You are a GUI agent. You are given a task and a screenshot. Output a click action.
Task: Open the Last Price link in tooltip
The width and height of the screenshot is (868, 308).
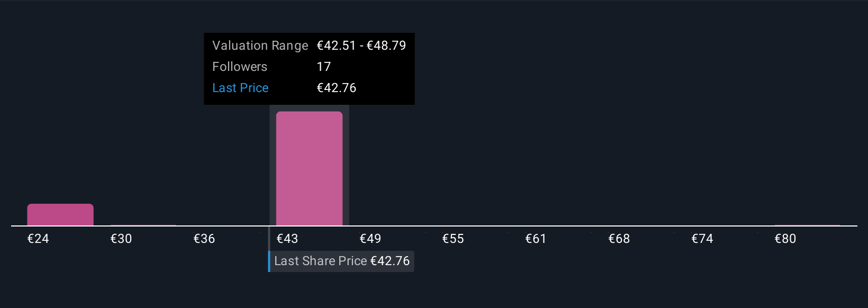[x=240, y=88]
